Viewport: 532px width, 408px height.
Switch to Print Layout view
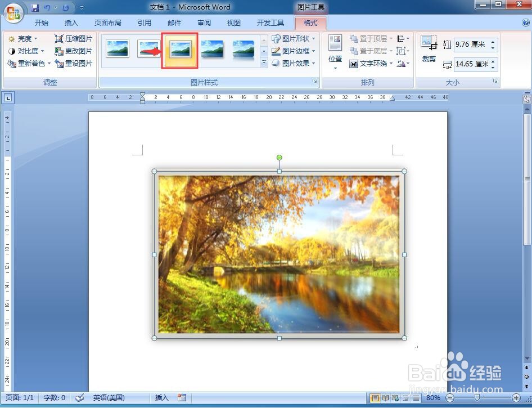pos(375,397)
